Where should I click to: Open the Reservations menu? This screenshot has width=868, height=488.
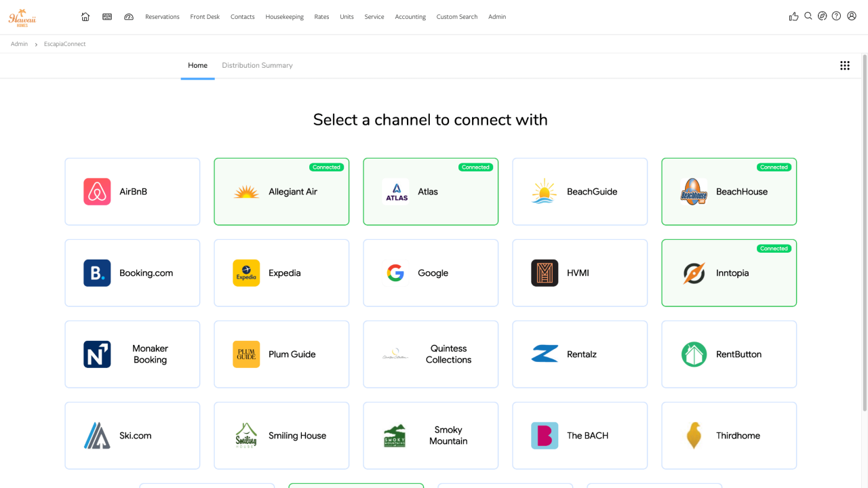(x=162, y=17)
